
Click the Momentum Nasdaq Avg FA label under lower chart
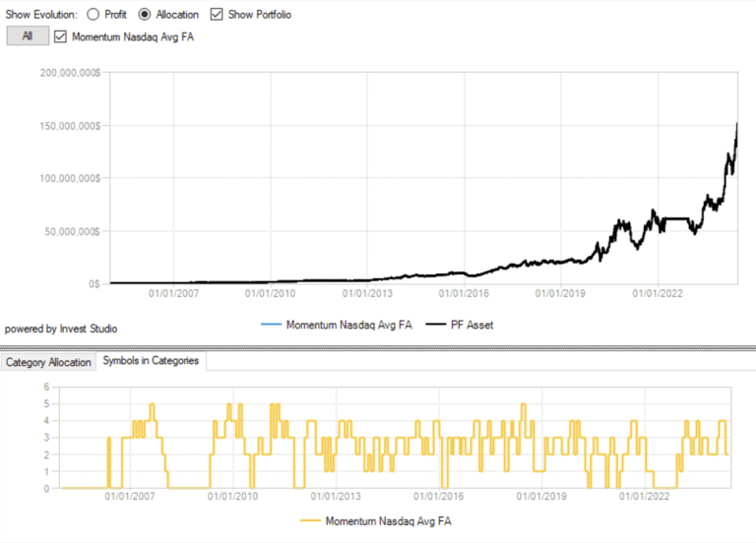(388, 520)
